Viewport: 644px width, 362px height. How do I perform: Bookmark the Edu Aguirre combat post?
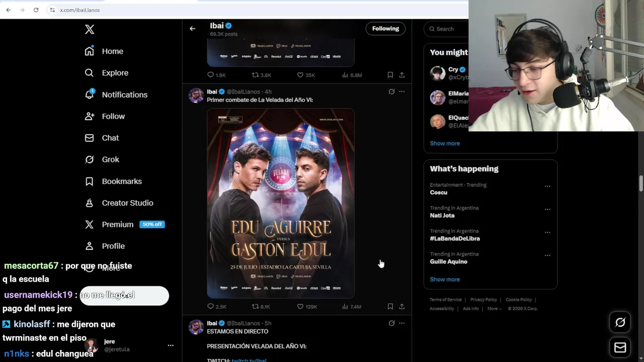390,306
